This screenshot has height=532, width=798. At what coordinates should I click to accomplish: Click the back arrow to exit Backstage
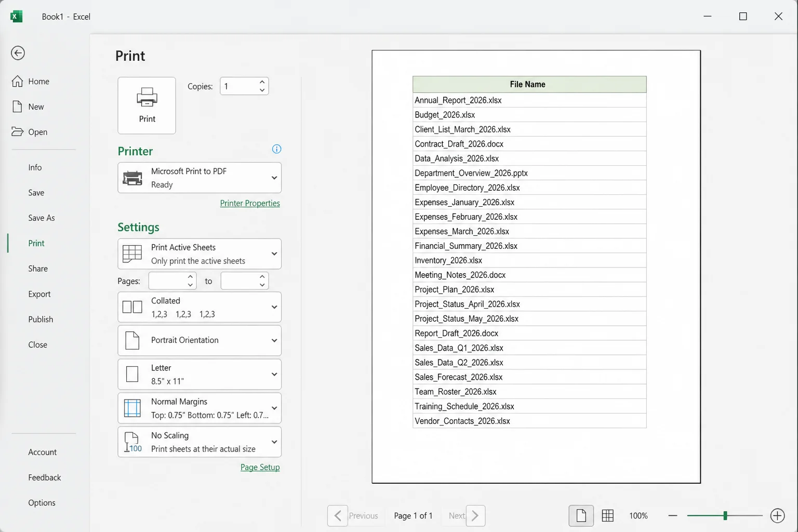click(18, 53)
